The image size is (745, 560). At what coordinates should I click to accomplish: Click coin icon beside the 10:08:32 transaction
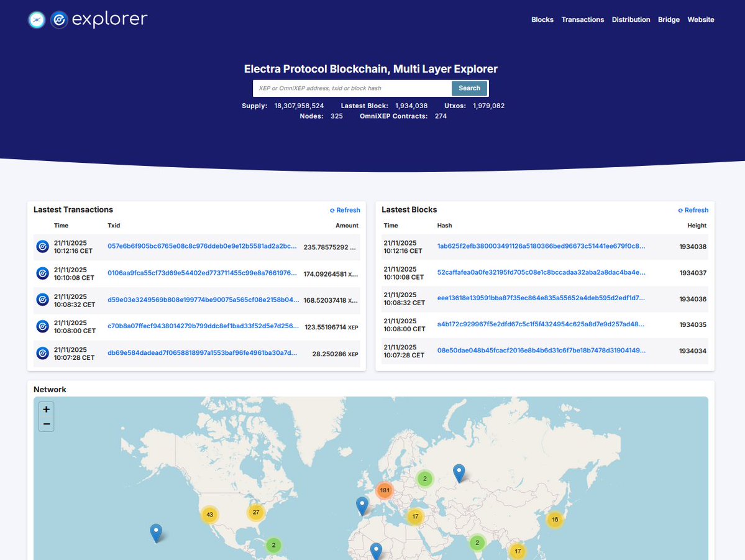point(43,300)
